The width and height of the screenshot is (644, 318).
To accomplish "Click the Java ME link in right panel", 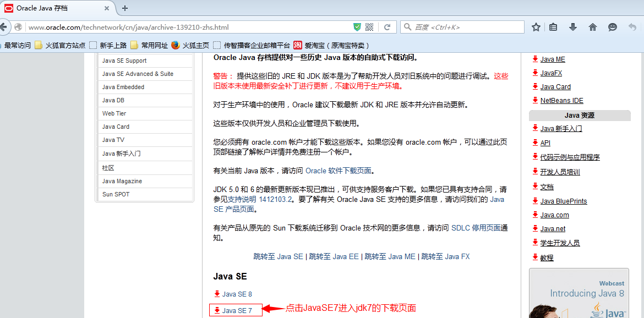I will (x=553, y=59).
